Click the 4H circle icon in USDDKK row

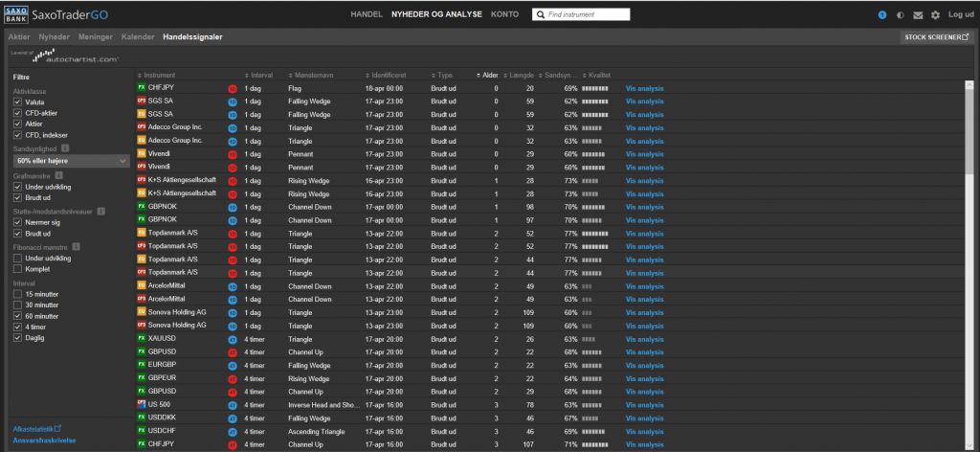click(x=233, y=418)
